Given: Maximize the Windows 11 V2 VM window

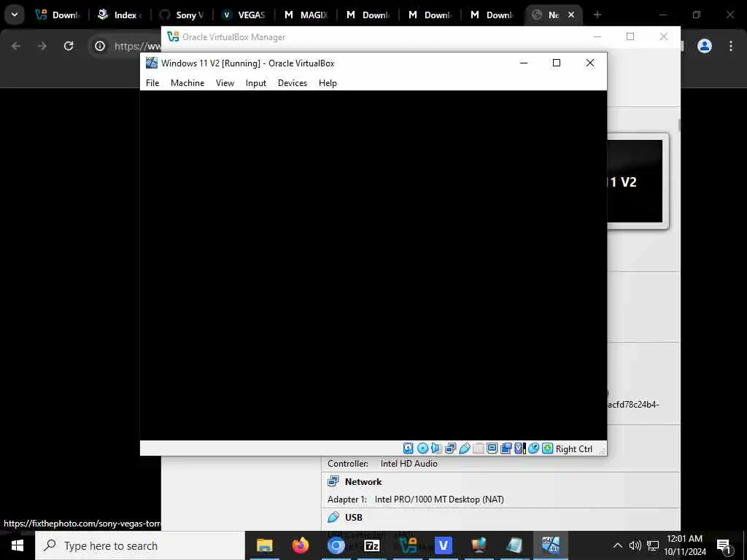Looking at the screenshot, I should pos(556,63).
